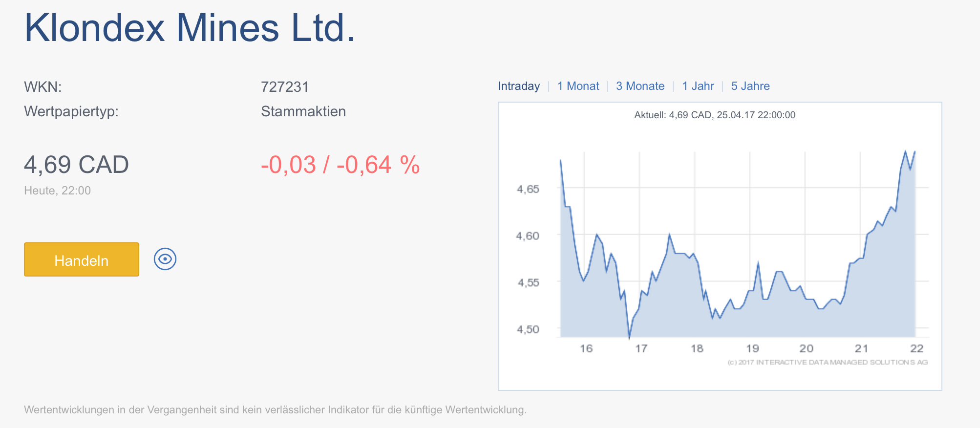Click the 16 hour mark on x-axis
This screenshot has height=428, width=980.
(x=586, y=348)
